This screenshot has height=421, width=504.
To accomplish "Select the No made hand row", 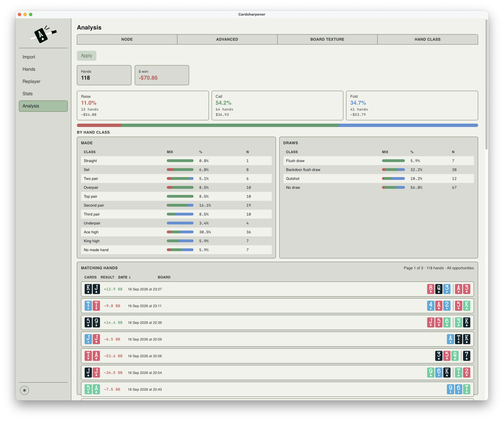I will (x=177, y=250).
